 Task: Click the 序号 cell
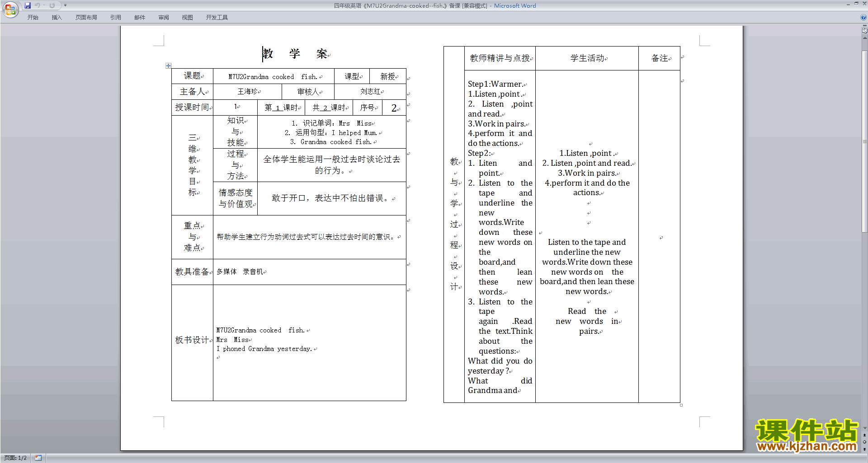pos(368,108)
